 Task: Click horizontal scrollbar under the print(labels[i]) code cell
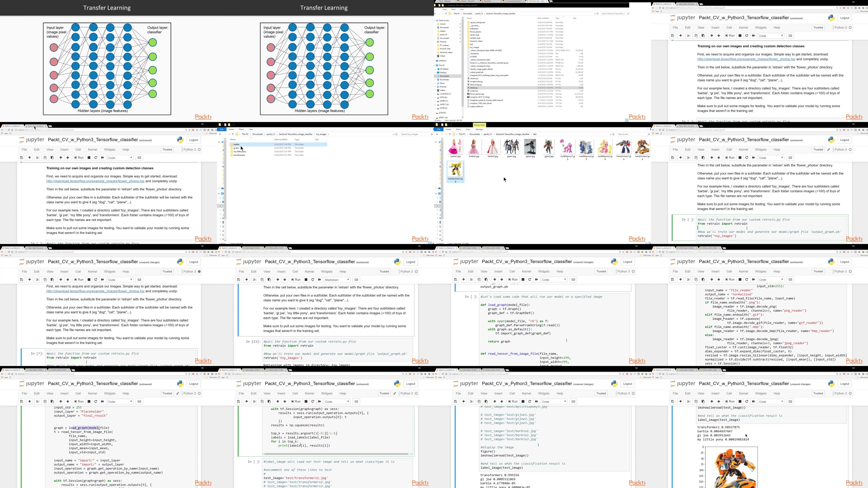click(x=337, y=454)
